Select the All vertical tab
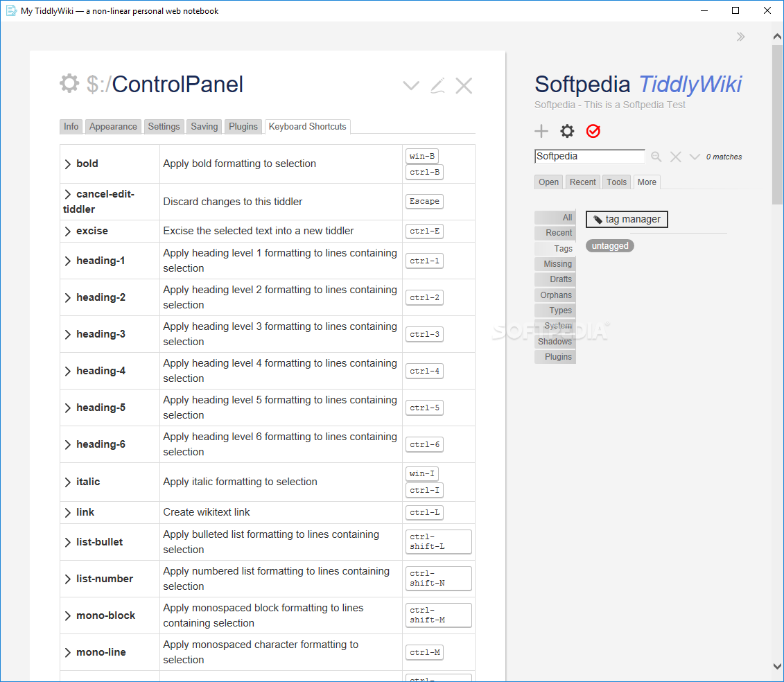This screenshot has width=784, height=682. [x=555, y=218]
